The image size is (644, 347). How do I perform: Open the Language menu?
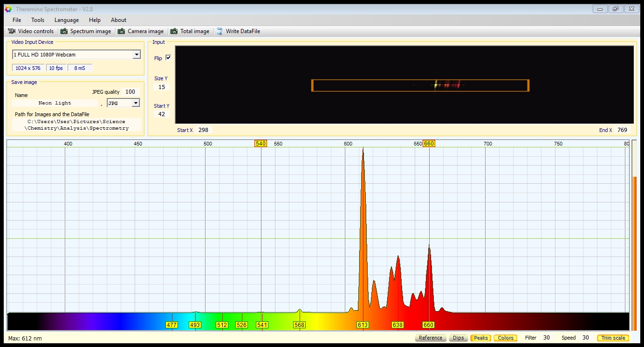coord(67,20)
